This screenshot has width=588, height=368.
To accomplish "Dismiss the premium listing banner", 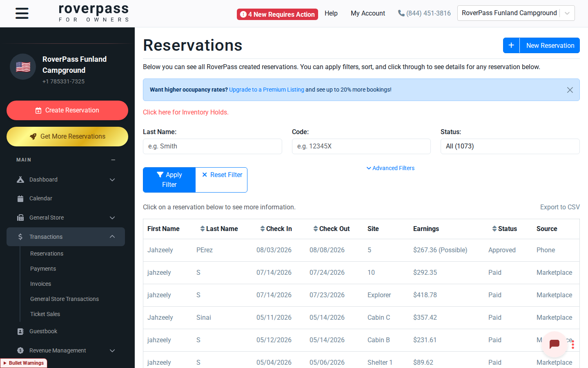I will click(x=570, y=90).
